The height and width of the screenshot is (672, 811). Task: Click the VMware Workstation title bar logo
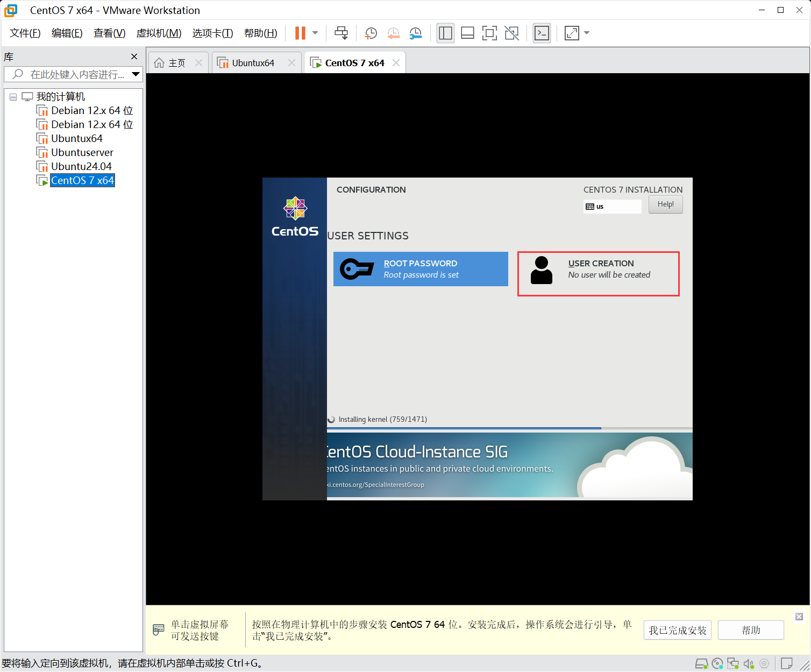pyautogui.click(x=11, y=10)
